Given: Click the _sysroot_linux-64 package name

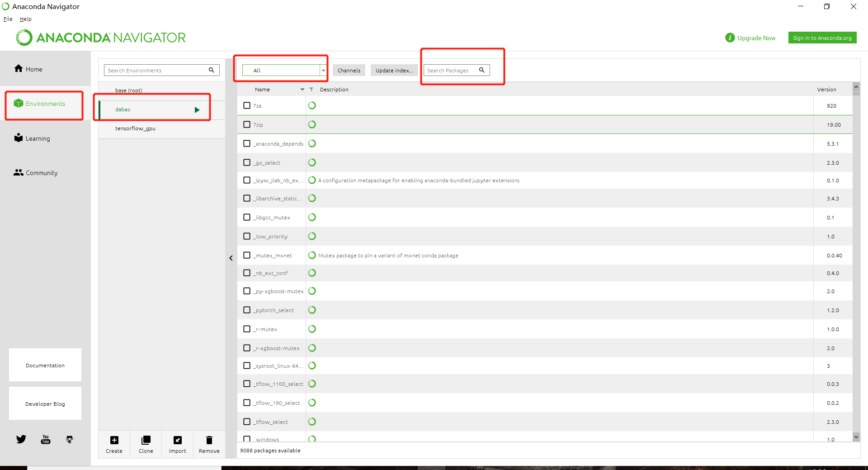Looking at the screenshot, I should click(278, 366).
